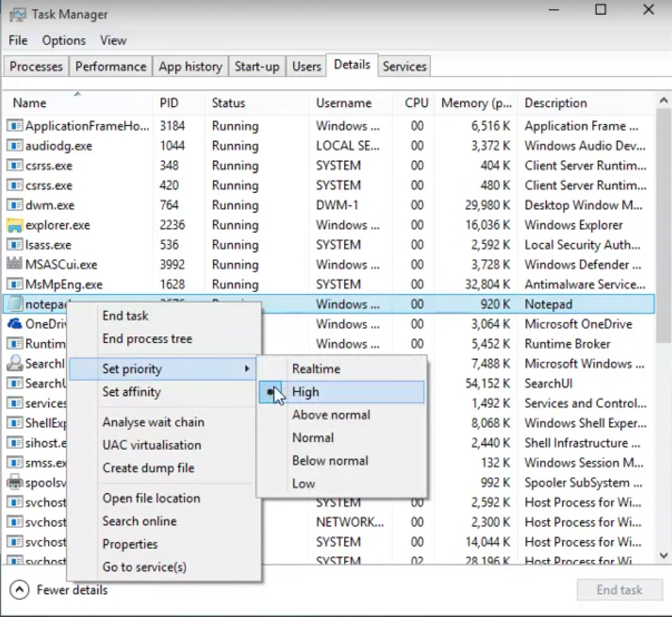Click the Fewer details arrow icon
Screen dimensions: 672x617
pos(19,590)
